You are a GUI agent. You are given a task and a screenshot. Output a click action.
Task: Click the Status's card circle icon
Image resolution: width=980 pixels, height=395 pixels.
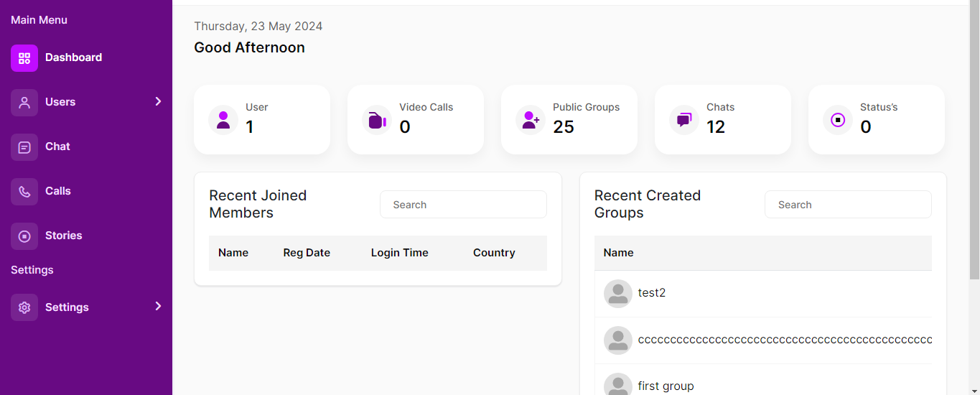point(838,120)
